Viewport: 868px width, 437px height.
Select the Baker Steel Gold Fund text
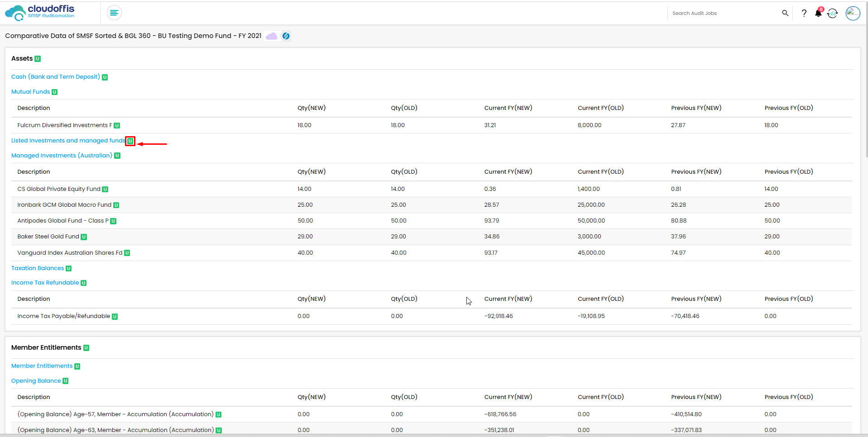(x=48, y=237)
